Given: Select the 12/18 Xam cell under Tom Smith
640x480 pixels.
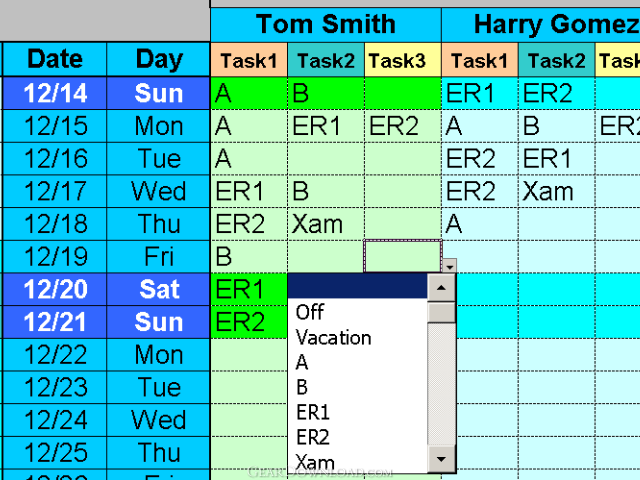Looking at the screenshot, I should pyautogui.click(x=326, y=224).
